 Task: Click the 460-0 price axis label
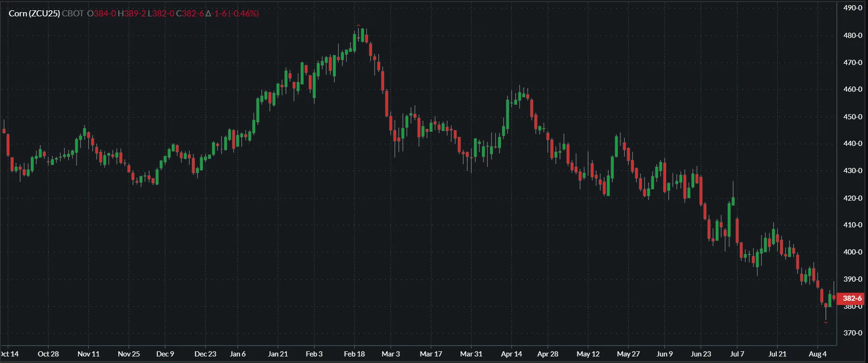point(852,89)
